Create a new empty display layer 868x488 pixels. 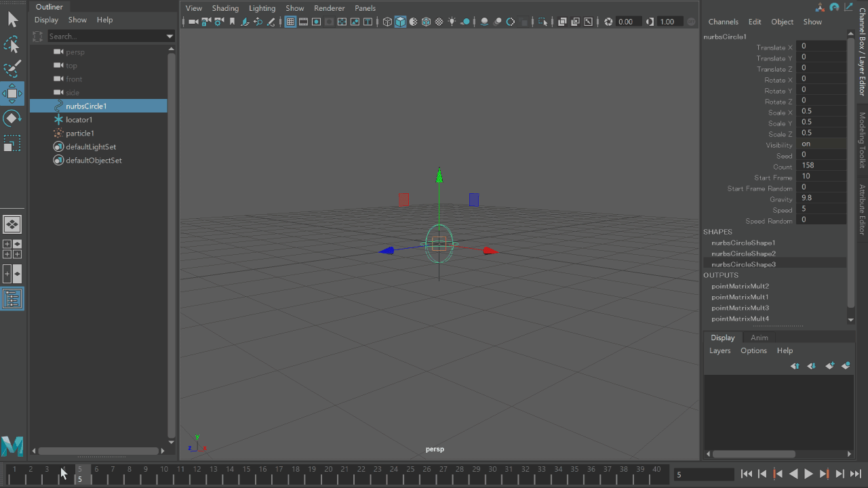pyautogui.click(x=829, y=366)
